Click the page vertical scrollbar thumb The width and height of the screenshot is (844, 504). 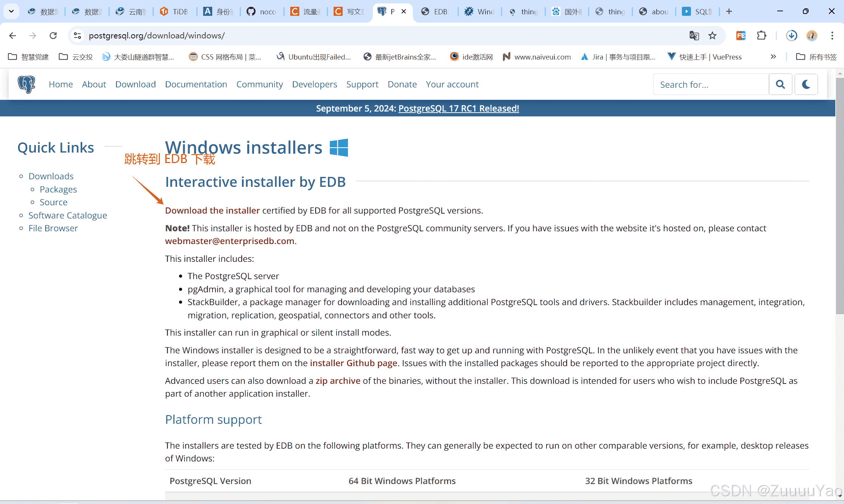point(839,196)
